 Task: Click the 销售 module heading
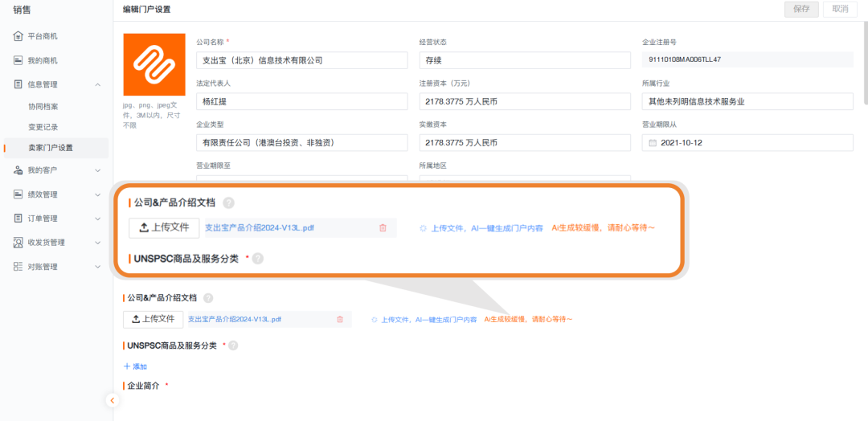(x=23, y=9)
